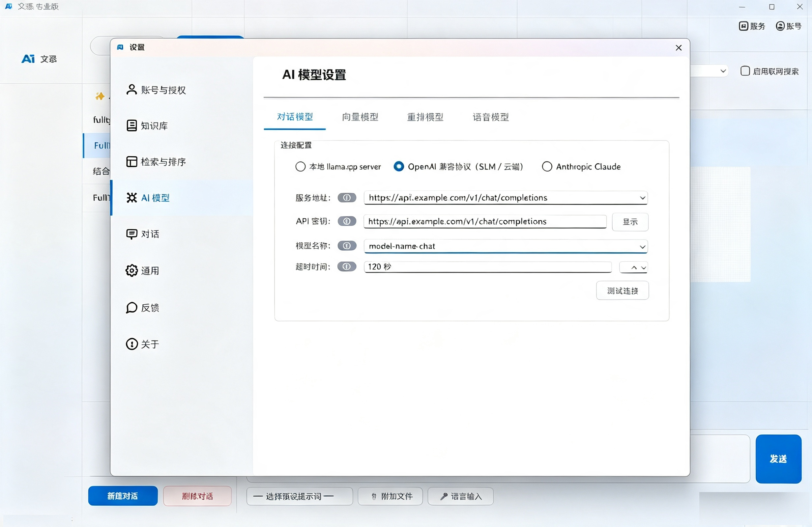
Task: Click into the 超时时间 field showing 120 秒
Action: tap(487, 267)
